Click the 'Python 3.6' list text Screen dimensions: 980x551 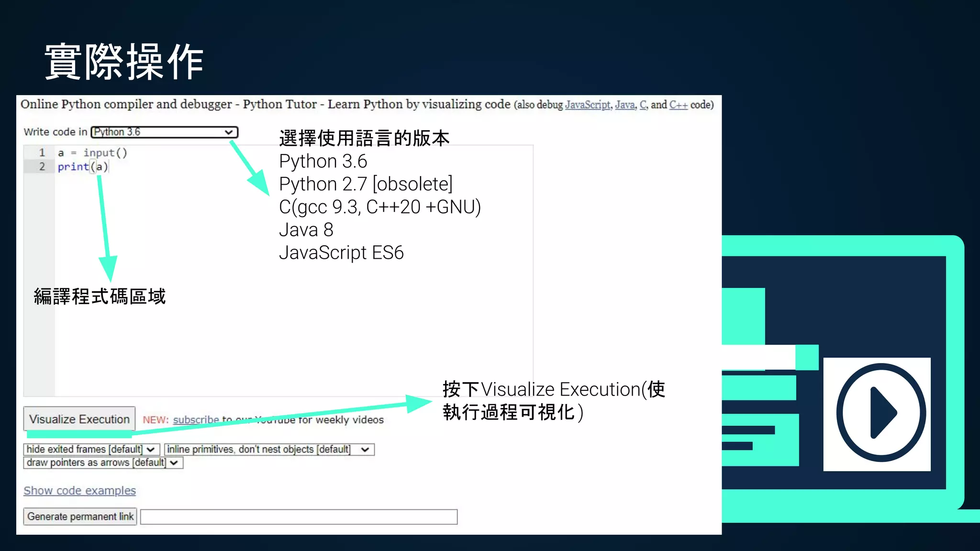click(x=323, y=161)
